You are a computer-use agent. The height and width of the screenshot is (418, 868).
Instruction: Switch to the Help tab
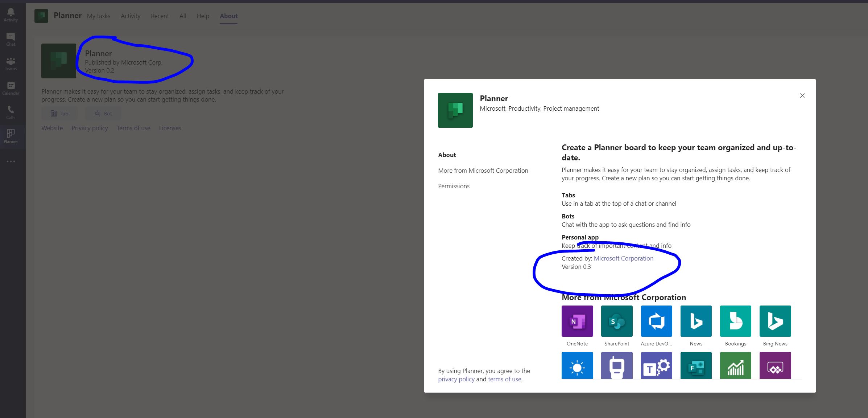tap(203, 16)
